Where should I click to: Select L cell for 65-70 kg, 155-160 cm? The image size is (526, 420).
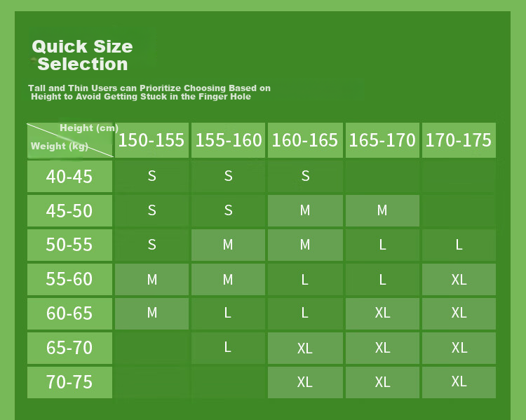[228, 348]
